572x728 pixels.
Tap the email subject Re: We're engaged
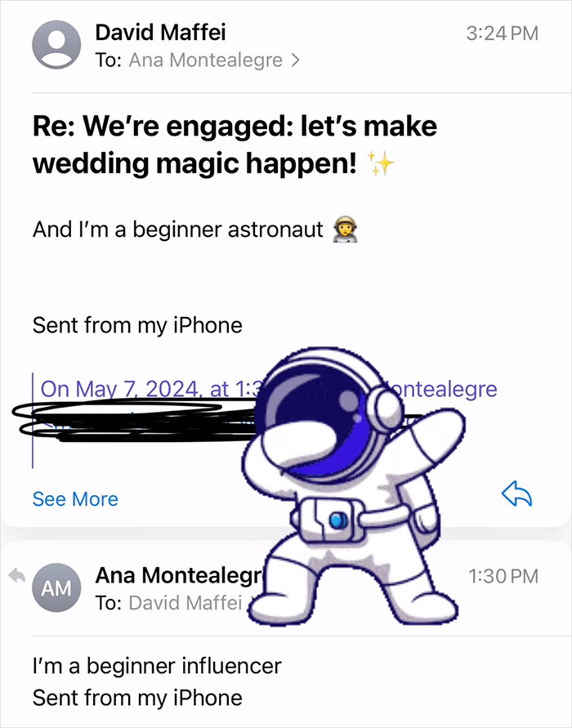(x=235, y=145)
